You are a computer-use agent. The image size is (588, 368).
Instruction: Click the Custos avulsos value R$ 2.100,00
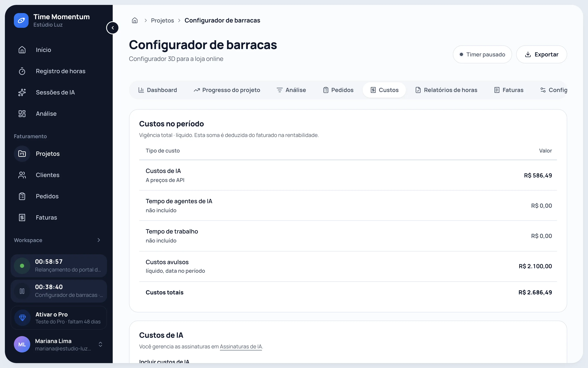coord(535,266)
